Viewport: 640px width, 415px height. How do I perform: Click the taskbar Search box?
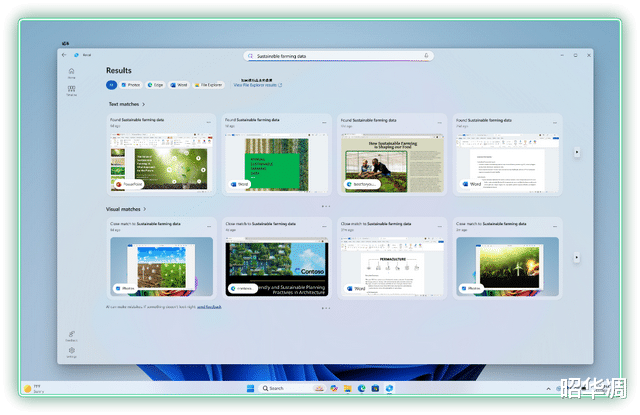point(292,388)
